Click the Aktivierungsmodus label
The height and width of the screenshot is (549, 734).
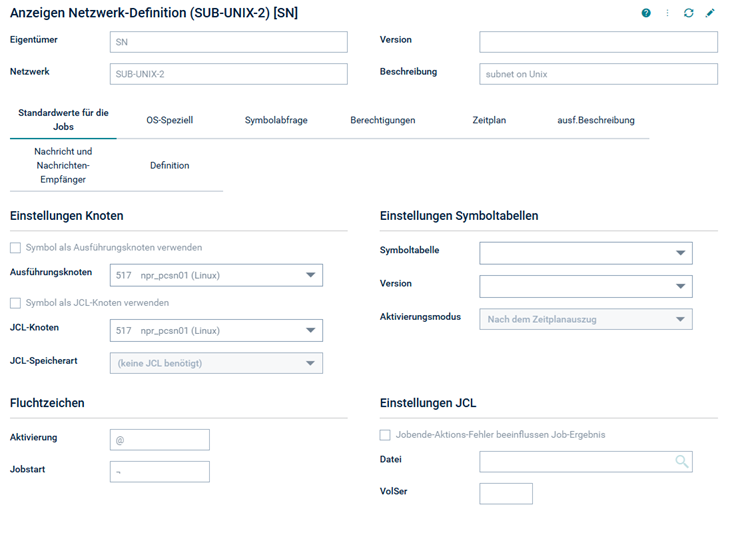[x=420, y=317]
